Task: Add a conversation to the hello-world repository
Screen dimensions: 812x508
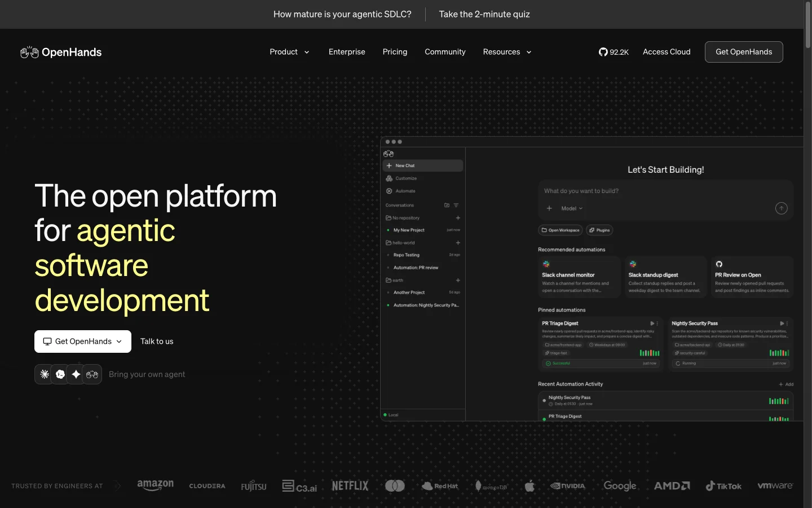Action: [x=458, y=243]
